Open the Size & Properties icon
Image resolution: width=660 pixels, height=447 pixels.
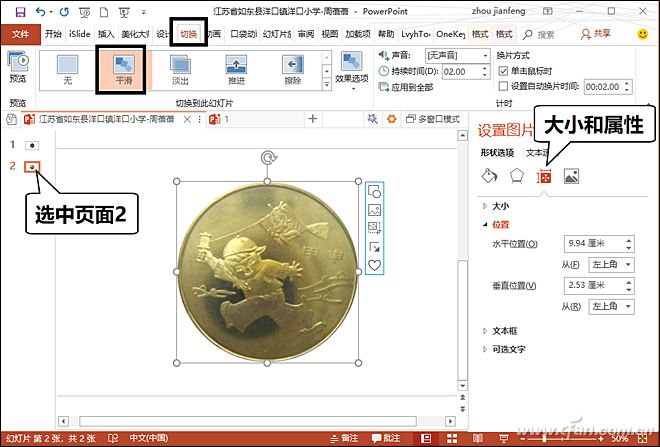[544, 176]
